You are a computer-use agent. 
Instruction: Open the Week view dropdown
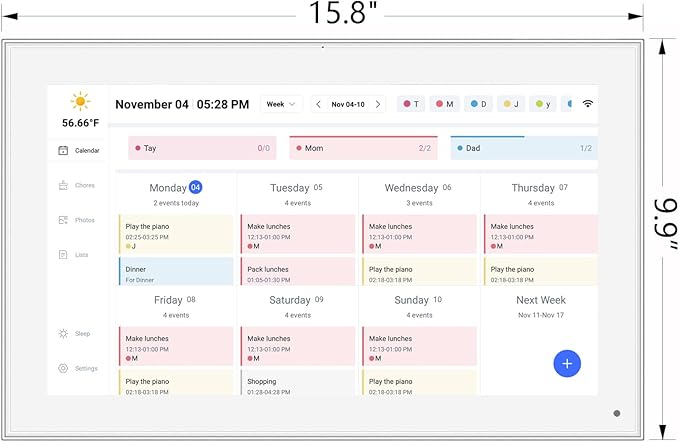pyautogui.click(x=281, y=104)
